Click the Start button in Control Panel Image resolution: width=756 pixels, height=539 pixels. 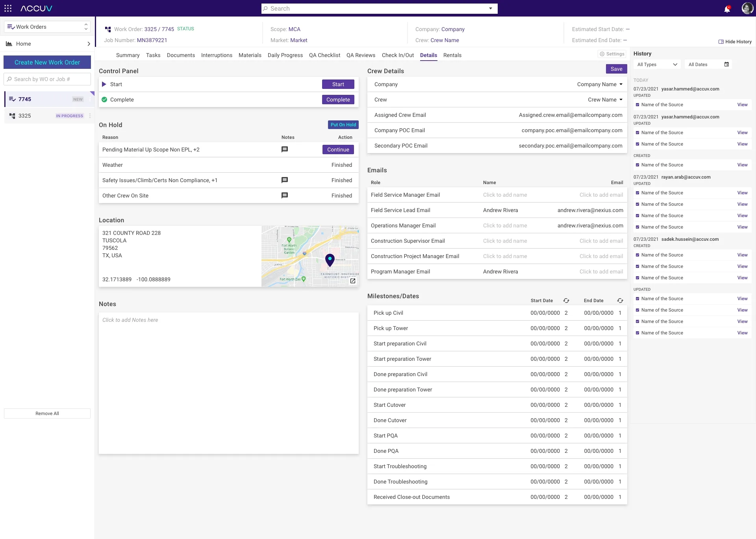click(x=338, y=84)
